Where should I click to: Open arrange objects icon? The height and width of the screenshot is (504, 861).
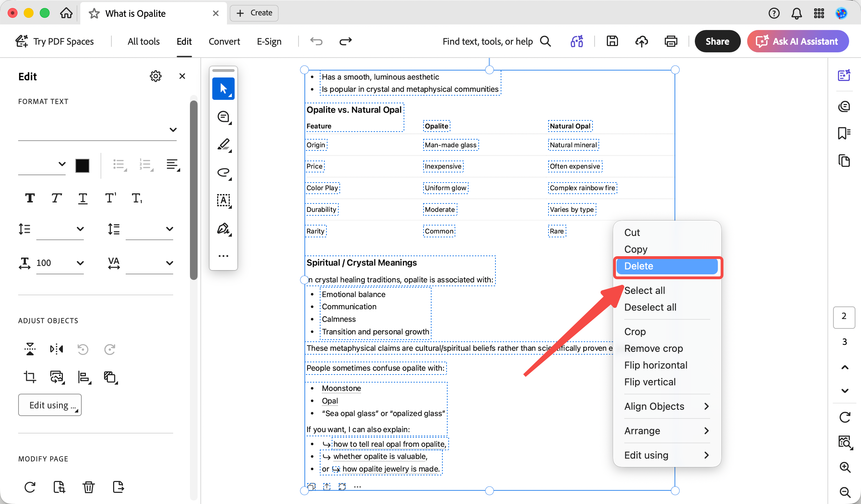tap(111, 377)
